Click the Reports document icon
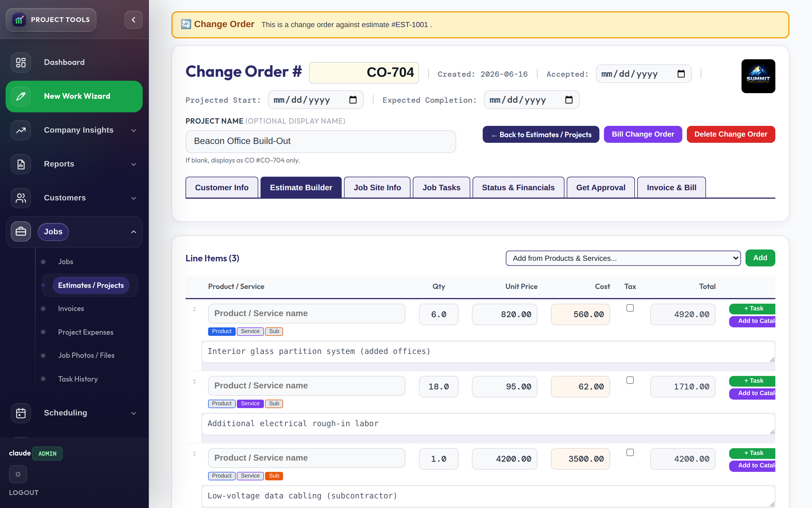 21,164
